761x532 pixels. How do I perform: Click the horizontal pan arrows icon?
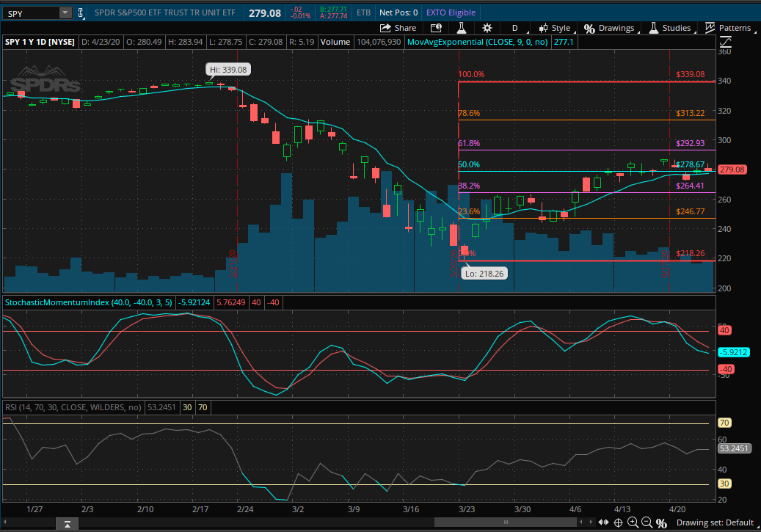point(603,522)
